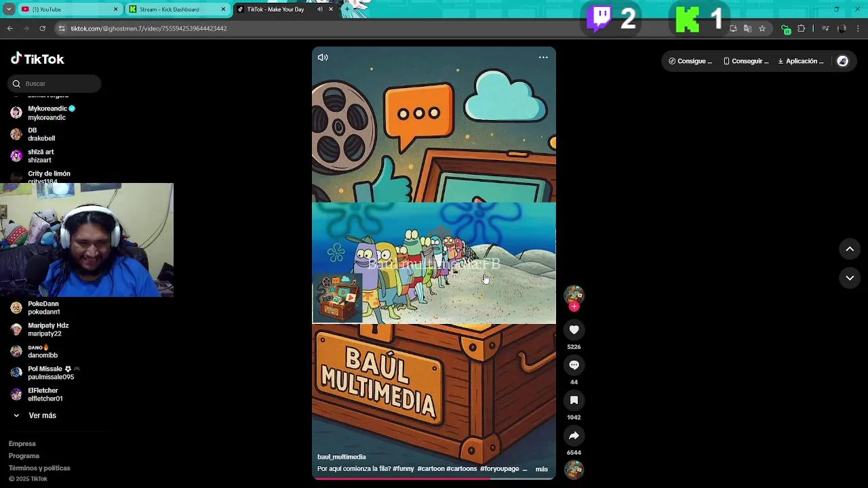Open browser extensions puzzle icon
Image resolution: width=868 pixels, height=488 pixels.
pos(802,28)
